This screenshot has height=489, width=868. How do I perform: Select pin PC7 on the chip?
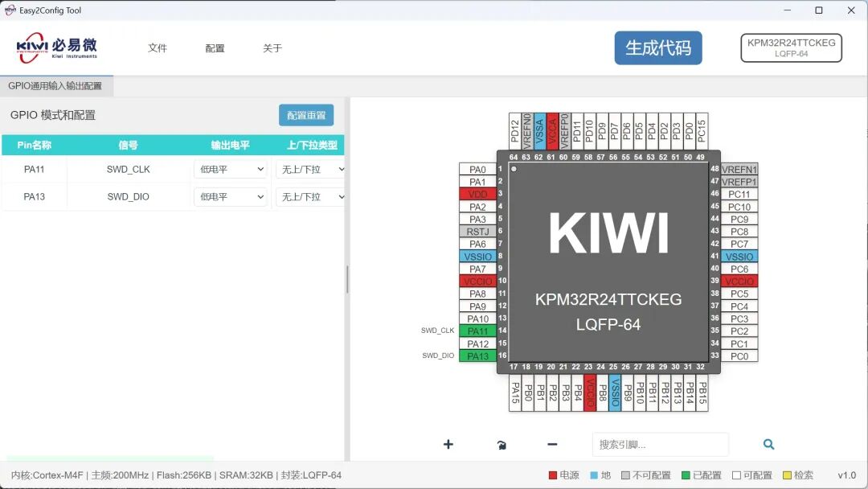click(x=739, y=244)
